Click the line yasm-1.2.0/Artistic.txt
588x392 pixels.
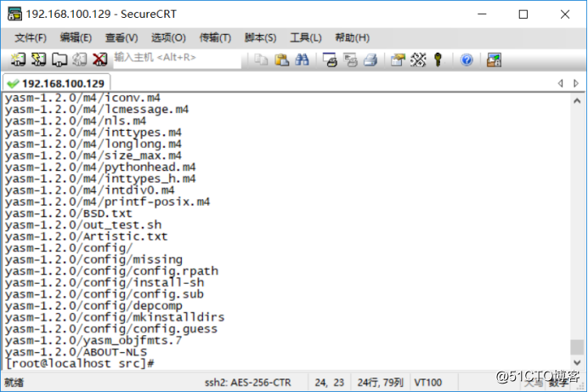click(87, 236)
